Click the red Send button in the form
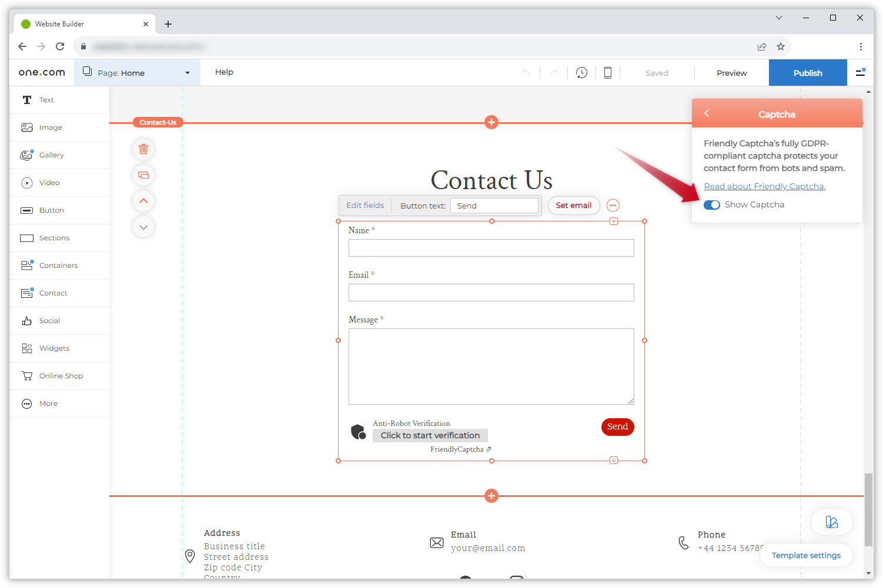Image resolution: width=883 pixels, height=588 pixels. (x=617, y=427)
